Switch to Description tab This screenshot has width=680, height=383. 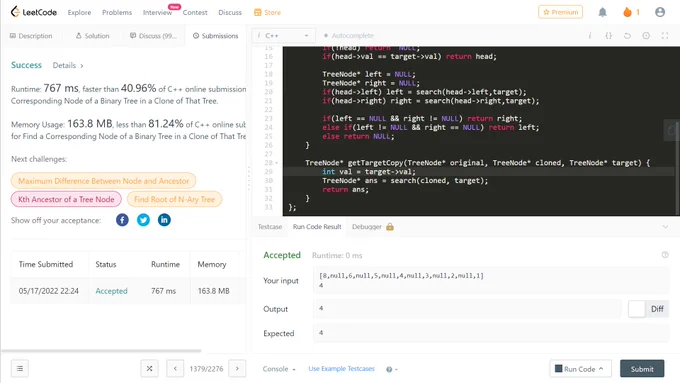31,36
